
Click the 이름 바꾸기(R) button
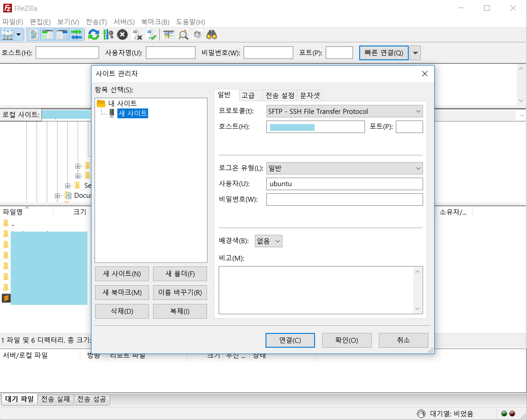coord(180,292)
